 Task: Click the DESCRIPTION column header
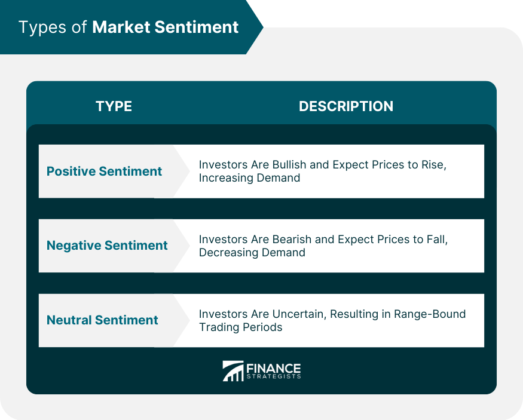(x=346, y=106)
